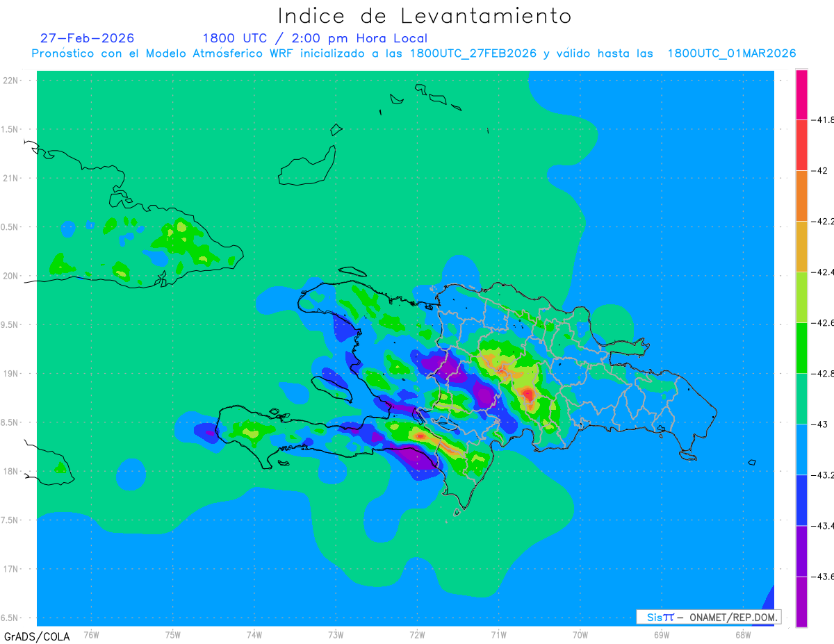Pick the orange colorbar segment below -42
The image size is (834, 644).
(801, 195)
